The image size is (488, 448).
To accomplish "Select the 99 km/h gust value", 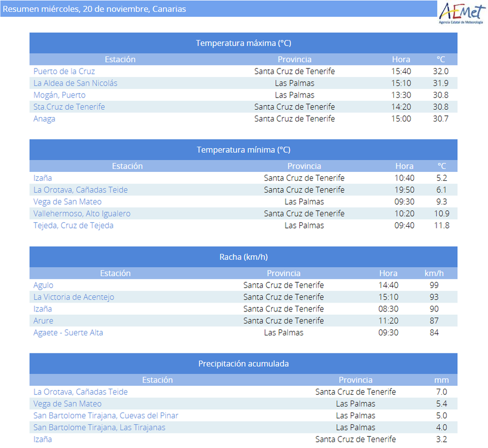I will (434, 285).
